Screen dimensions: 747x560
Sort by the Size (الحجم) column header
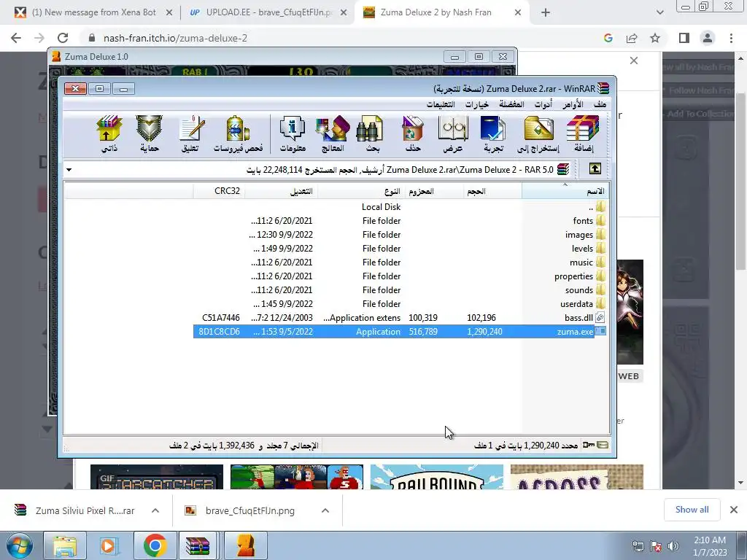click(x=492, y=191)
